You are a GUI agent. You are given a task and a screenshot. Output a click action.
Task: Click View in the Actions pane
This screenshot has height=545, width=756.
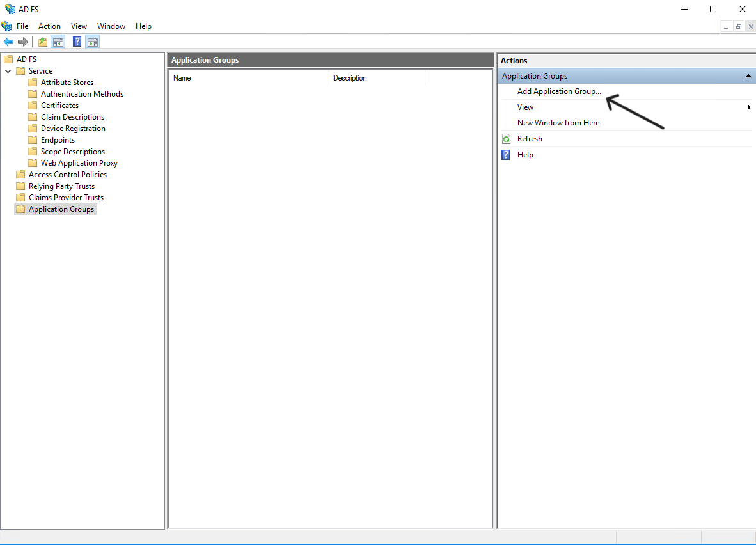coord(526,107)
